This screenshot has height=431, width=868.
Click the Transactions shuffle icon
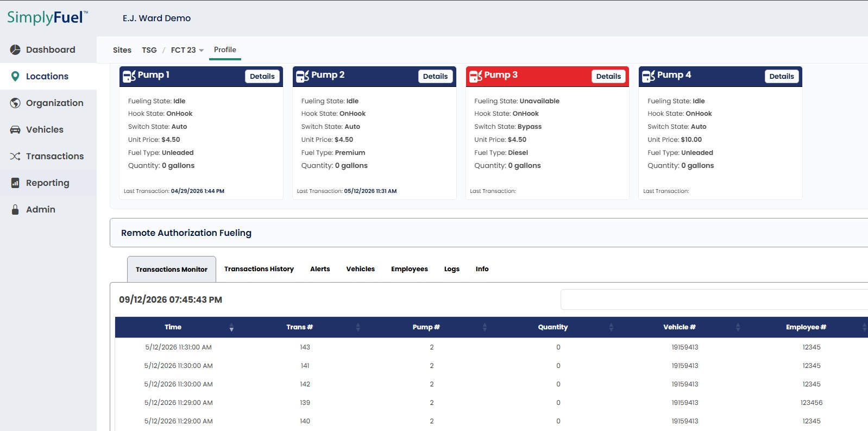[x=15, y=156]
